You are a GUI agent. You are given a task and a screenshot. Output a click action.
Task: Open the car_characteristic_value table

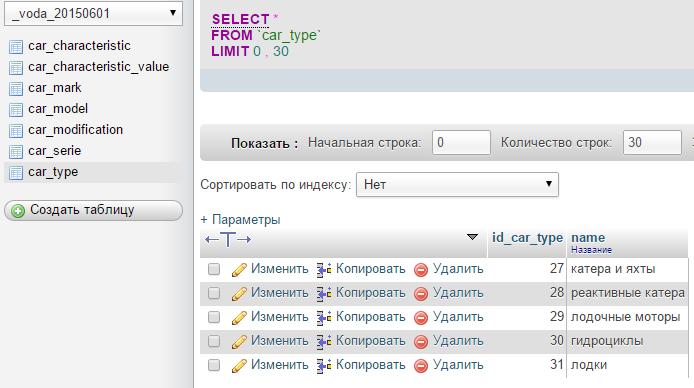click(x=99, y=67)
